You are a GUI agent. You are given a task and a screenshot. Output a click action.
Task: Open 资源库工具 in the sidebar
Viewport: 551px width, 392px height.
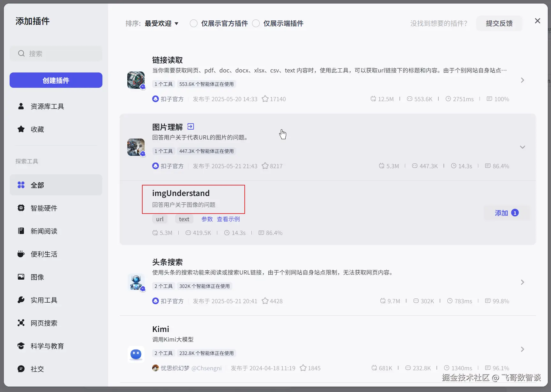(56, 106)
